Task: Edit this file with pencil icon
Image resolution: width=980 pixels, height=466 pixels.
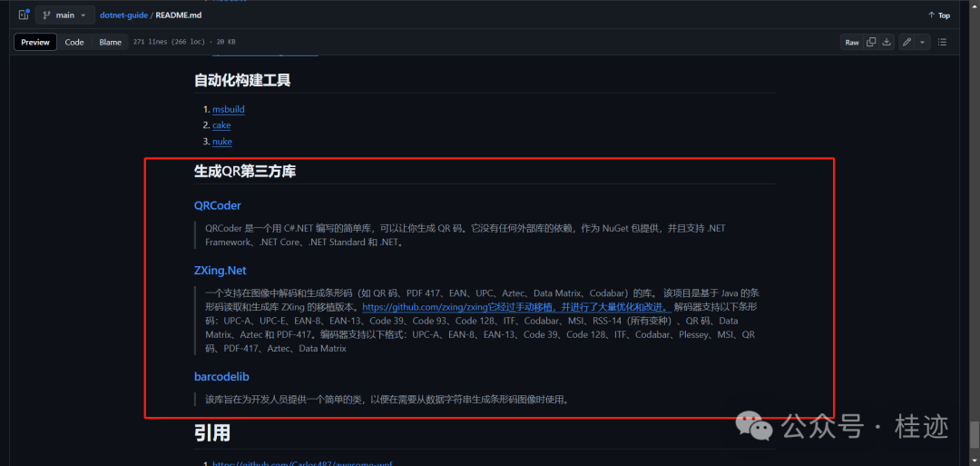Action: click(x=906, y=42)
